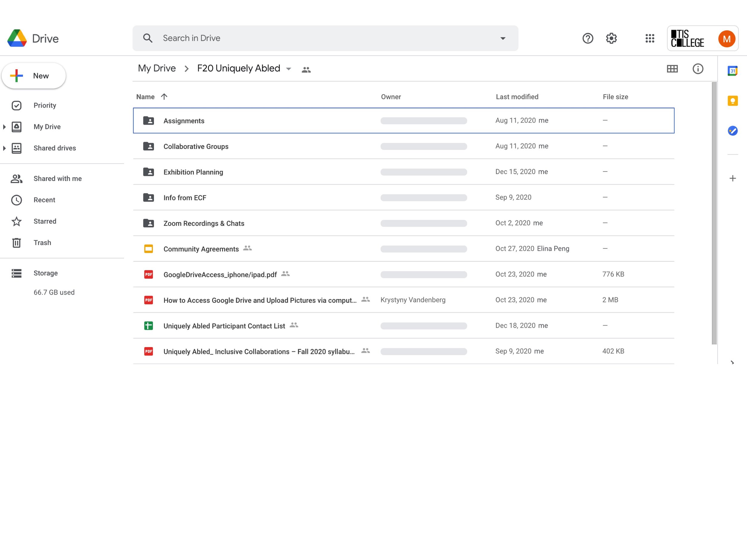Click the shared people icon beside the folder title
Image resolution: width=747 pixels, height=560 pixels.
click(306, 70)
